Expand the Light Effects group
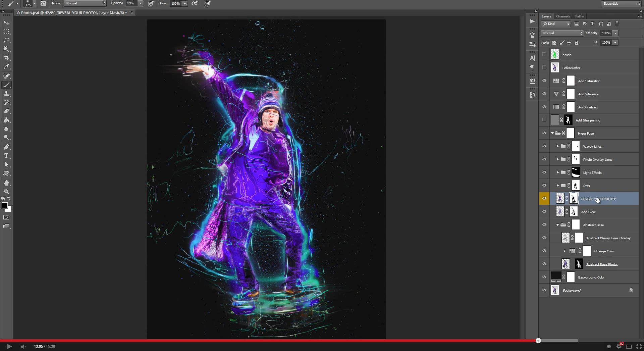644x351 pixels. (558, 172)
